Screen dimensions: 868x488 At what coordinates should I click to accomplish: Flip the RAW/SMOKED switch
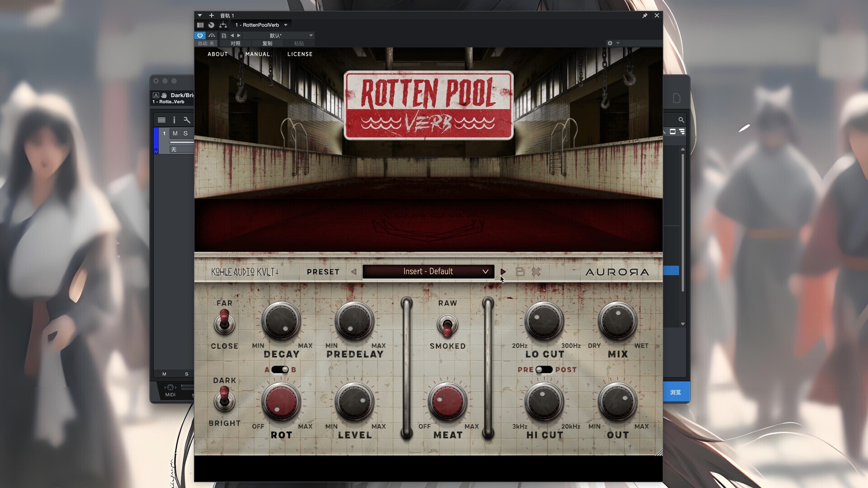[x=447, y=326]
